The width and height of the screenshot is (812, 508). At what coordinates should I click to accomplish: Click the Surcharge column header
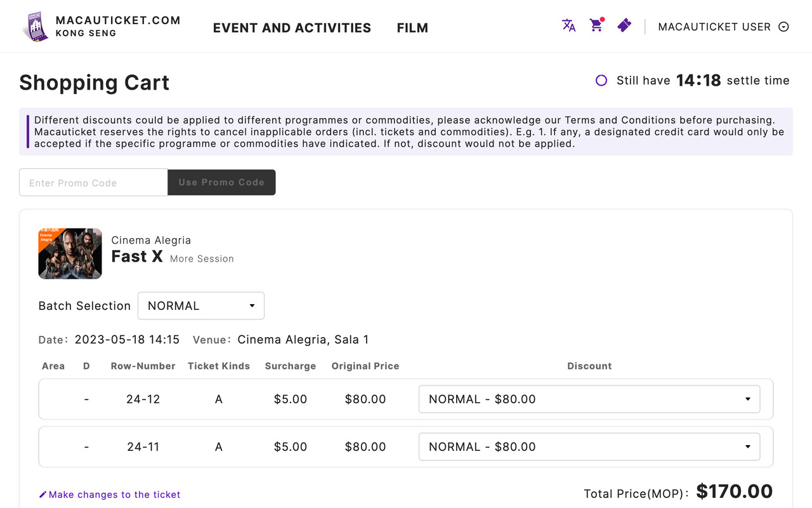291,366
